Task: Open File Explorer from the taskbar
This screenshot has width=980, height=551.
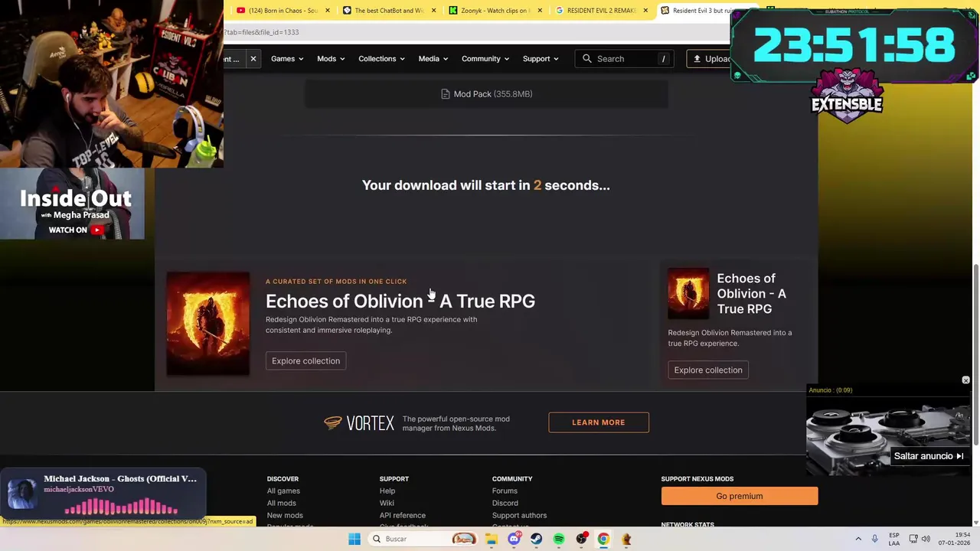Action: [x=492, y=540]
